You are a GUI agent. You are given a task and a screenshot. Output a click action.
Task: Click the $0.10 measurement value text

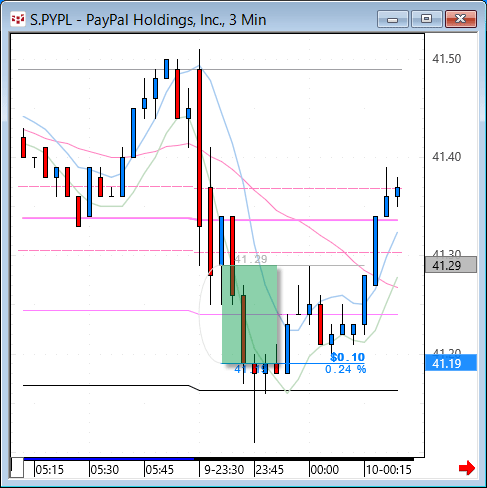coord(348,357)
